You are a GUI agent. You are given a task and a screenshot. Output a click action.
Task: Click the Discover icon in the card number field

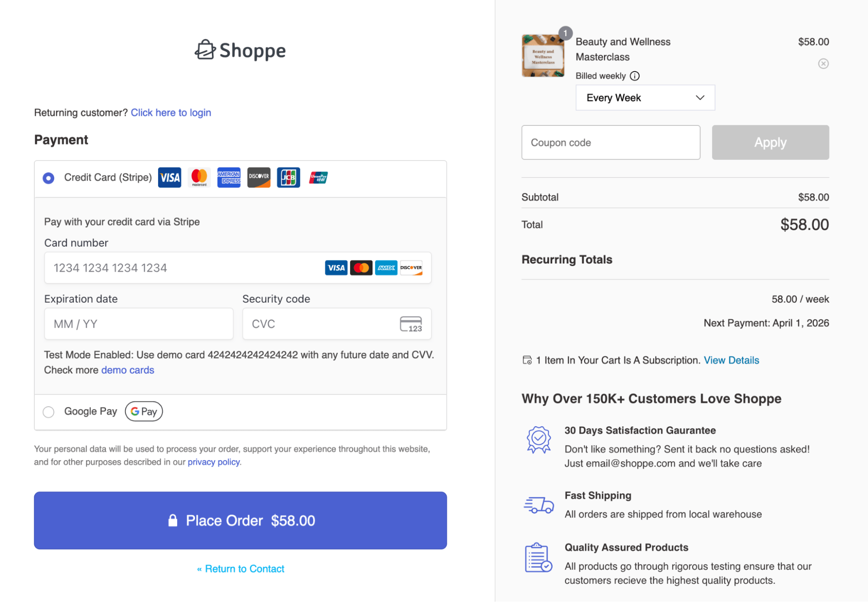pyautogui.click(x=411, y=268)
